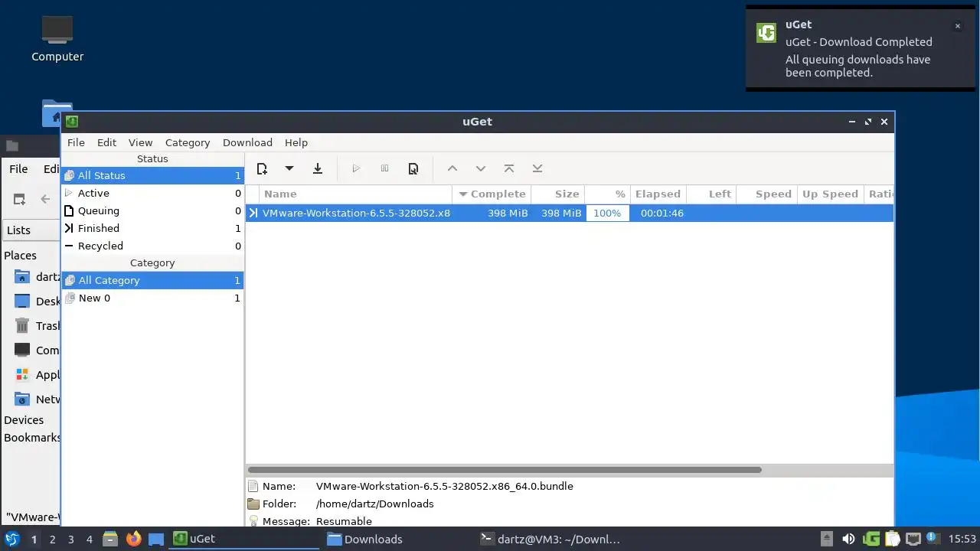Switch to the Downloads taskbar window
The image size is (980, 551).
pyautogui.click(x=397, y=539)
